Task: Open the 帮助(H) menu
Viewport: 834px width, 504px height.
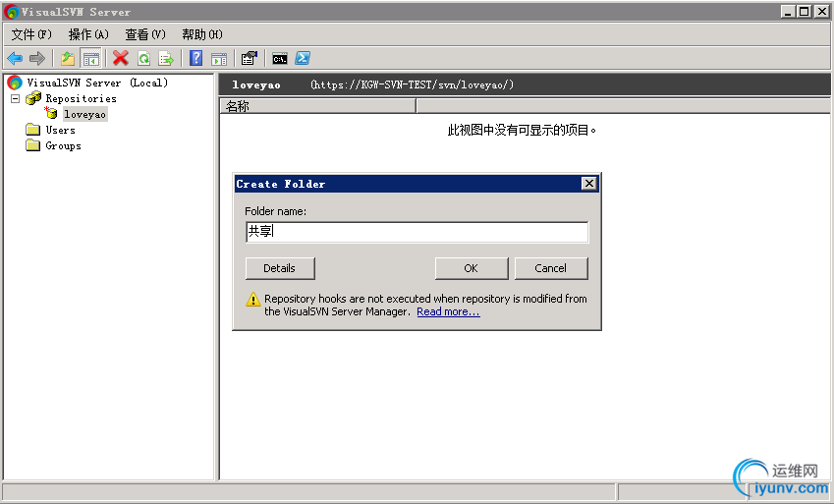Action: [202, 34]
